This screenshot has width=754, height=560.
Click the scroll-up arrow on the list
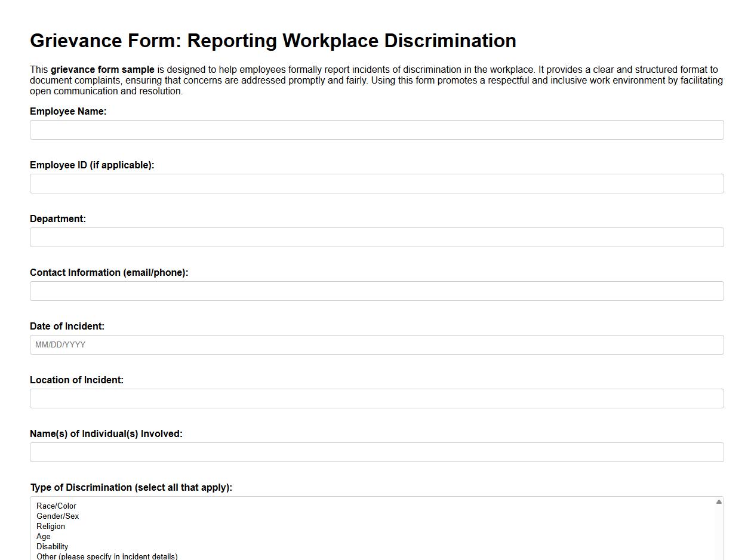(x=719, y=501)
